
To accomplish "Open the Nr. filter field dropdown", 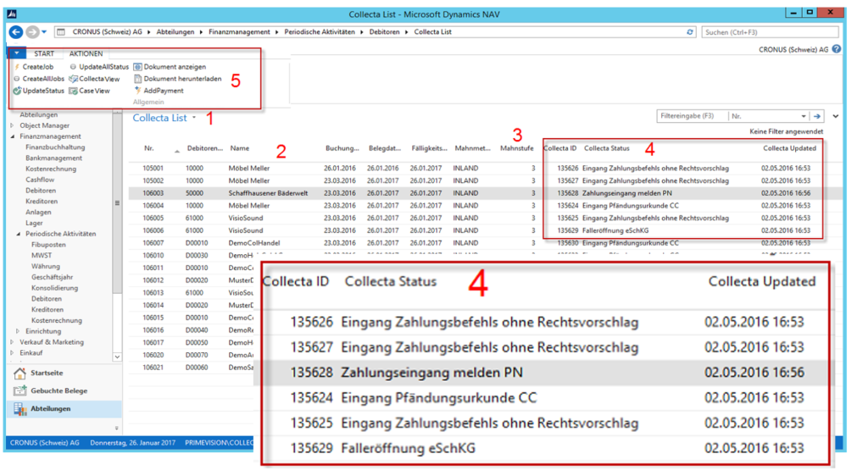I will pyautogui.click(x=803, y=117).
